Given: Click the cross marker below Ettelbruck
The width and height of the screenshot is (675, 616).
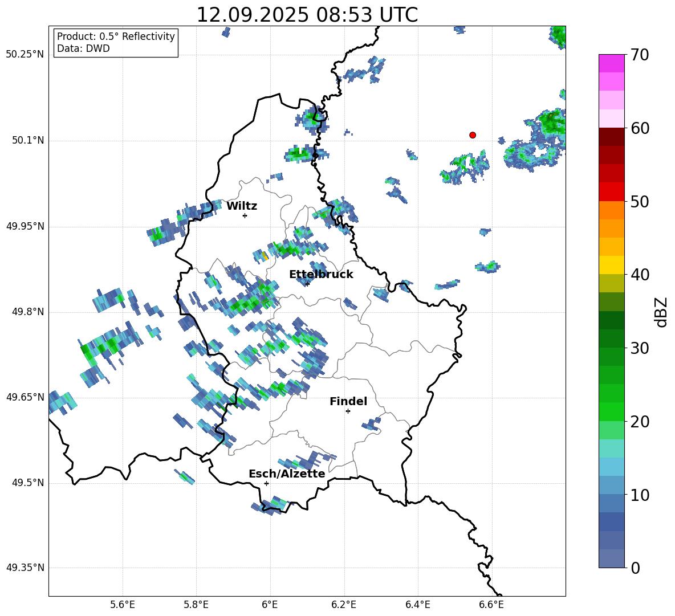Looking at the screenshot, I should tap(307, 284).
